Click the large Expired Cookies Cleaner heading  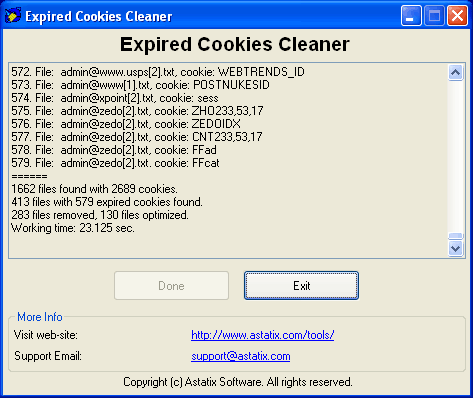click(x=235, y=44)
